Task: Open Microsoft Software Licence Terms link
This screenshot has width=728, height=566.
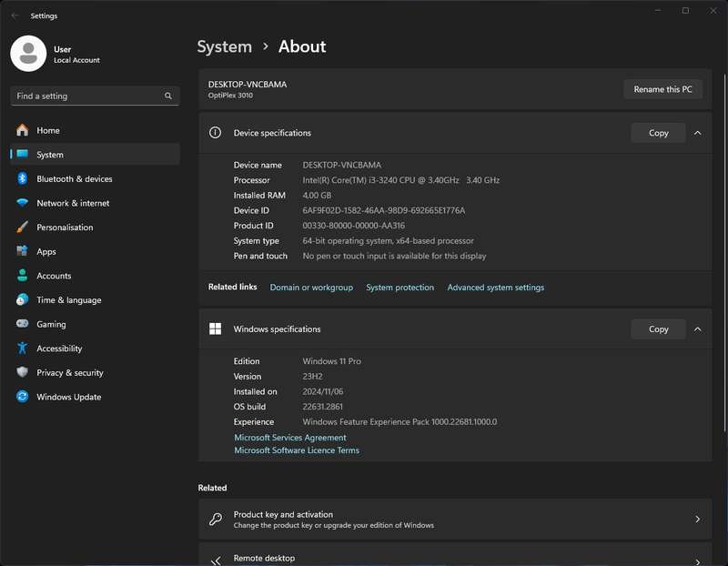Action: (x=297, y=450)
